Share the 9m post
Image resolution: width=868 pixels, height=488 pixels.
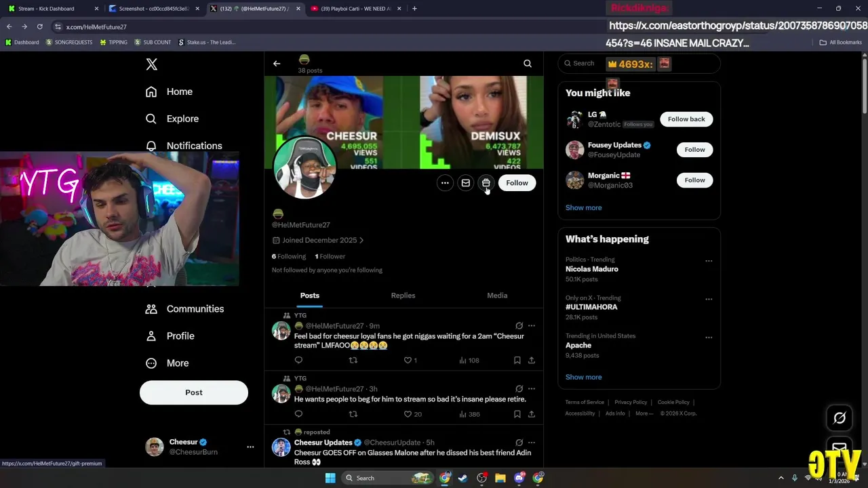(532, 361)
